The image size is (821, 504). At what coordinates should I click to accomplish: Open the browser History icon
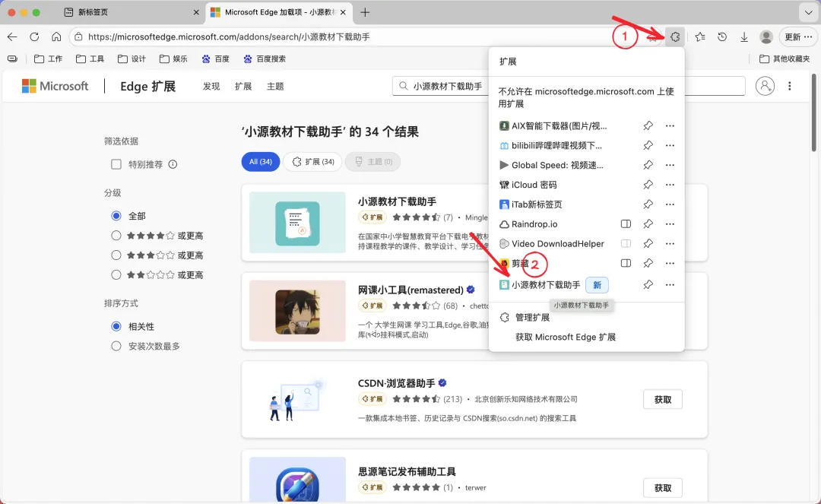[x=722, y=36]
